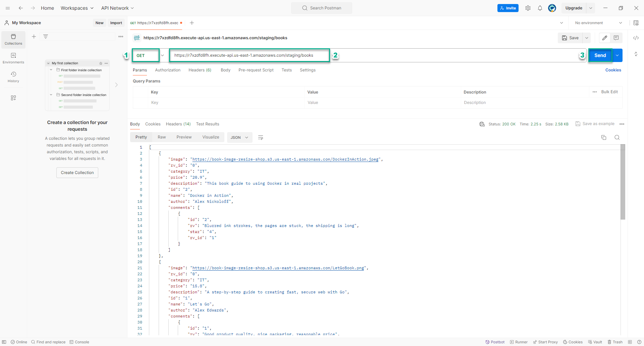Screen dimensions: 644x346
Task: Click the collections filter icon
Action: click(46, 37)
